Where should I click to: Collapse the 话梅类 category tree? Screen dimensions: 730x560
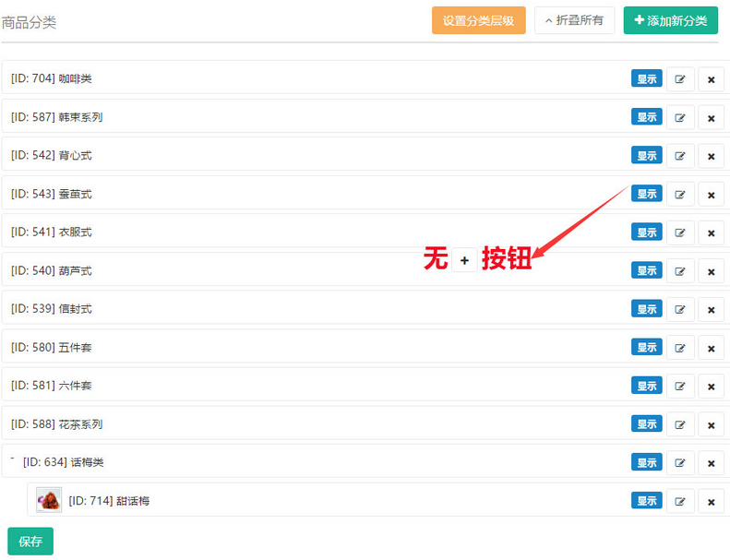point(13,459)
